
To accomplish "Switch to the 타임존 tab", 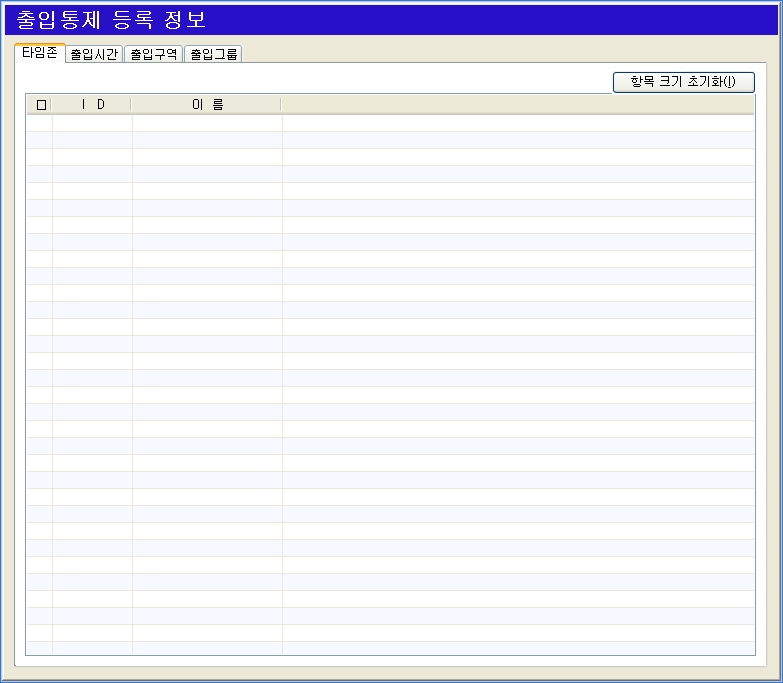I will [x=40, y=53].
